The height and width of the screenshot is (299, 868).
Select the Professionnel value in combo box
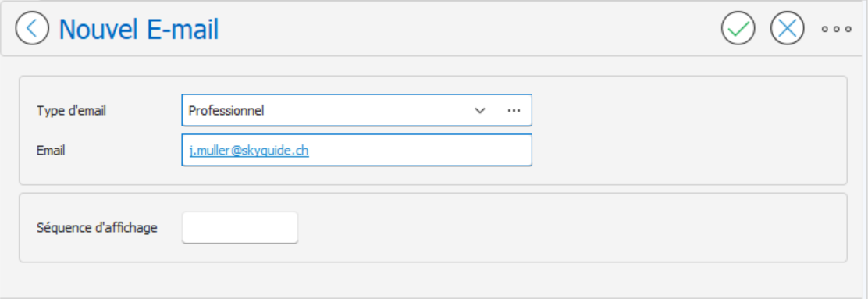click(x=226, y=111)
